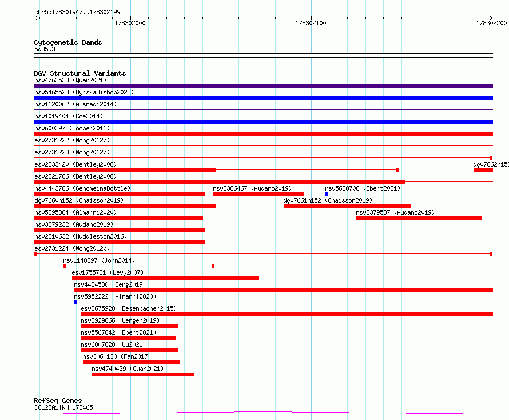The image size is (509, 420).
Task: Click the thin line under nsv1148397
Action: (138, 266)
